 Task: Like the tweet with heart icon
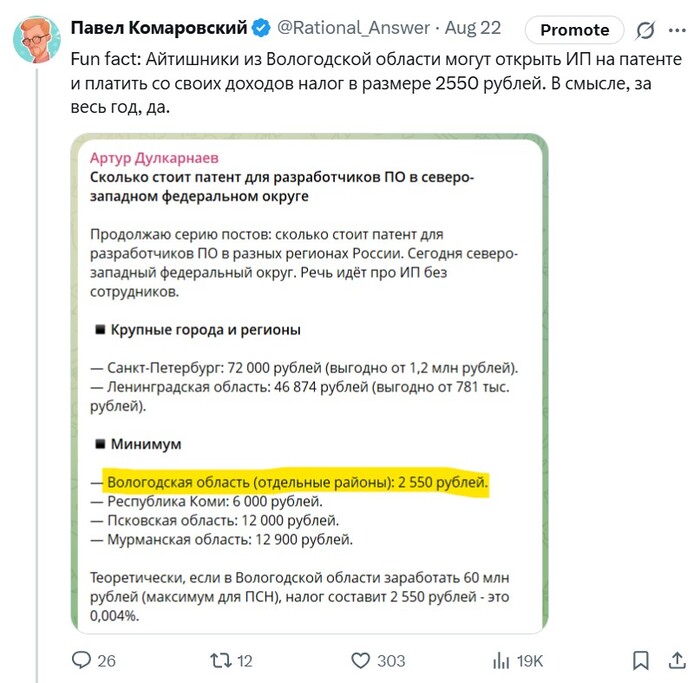(x=361, y=660)
